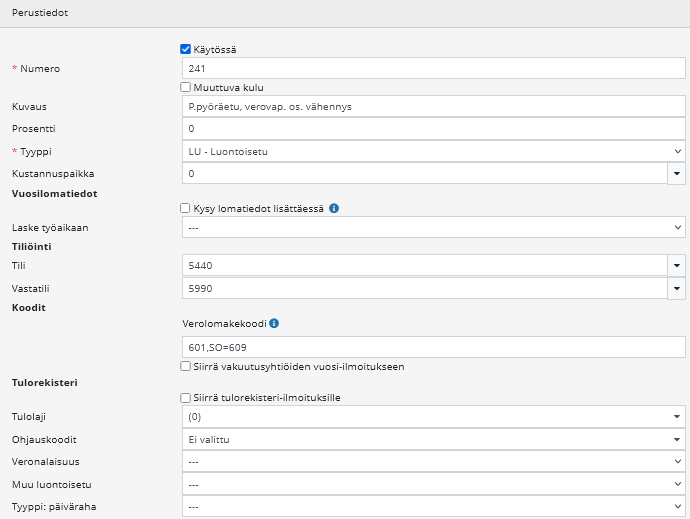Enable the Muuttuva kulu checkbox
The height and width of the screenshot is (519, 690).
point(185,88)
